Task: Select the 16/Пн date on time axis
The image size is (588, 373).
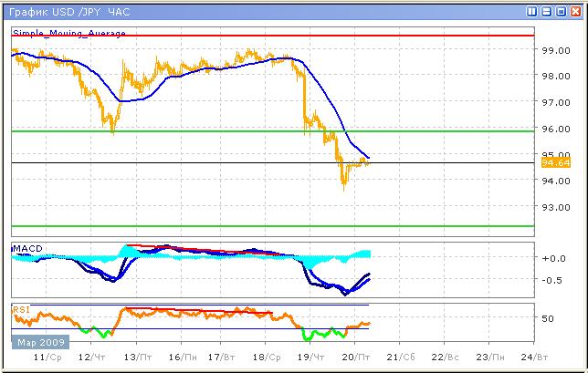Action: [184, 359]
